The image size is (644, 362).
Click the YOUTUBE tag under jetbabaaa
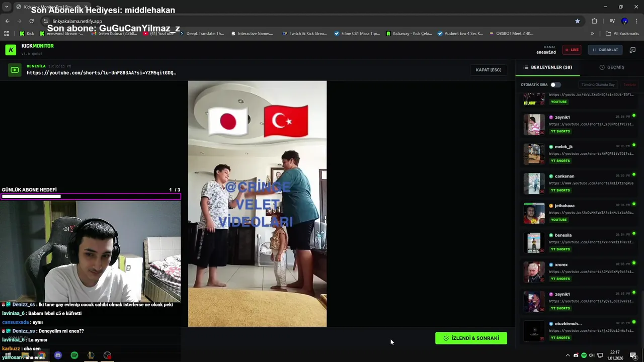coord(559,220)
